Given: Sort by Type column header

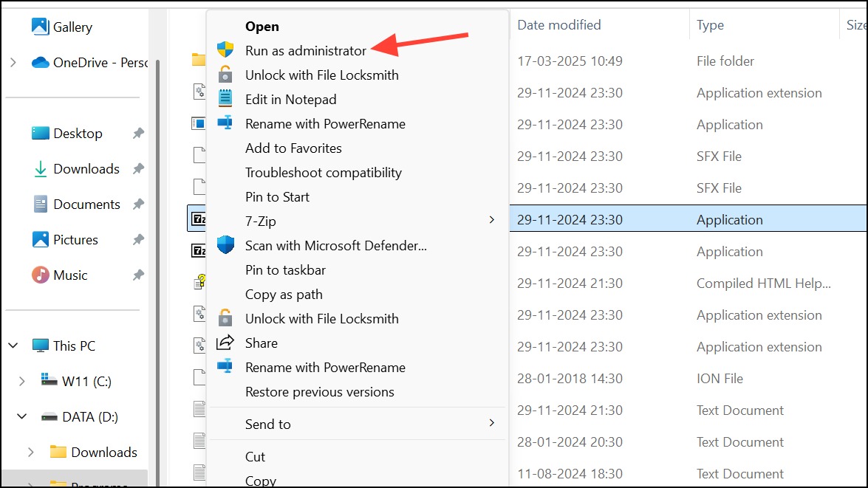Looking at the screenshot, I should 710,25.
